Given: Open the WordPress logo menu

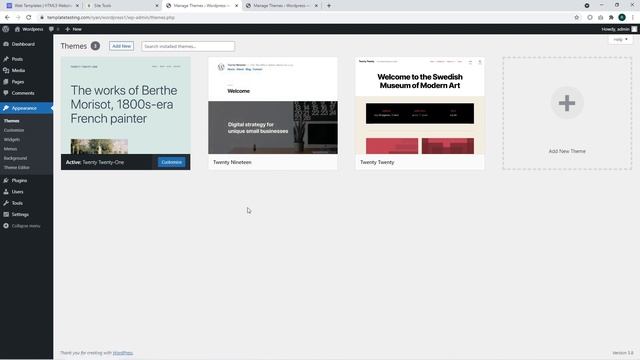Looking at the screenshot, I should click(x=6, y=29).
